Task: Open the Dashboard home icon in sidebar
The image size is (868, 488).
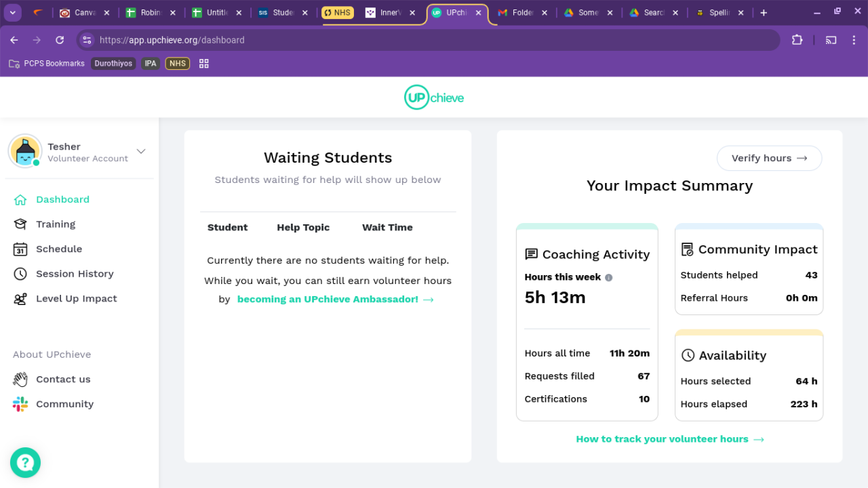Action: click(20, 200)
